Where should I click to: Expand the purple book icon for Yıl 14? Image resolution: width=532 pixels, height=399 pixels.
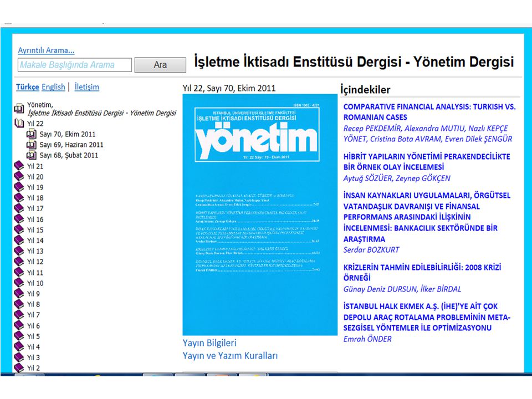tap(19, 240)
